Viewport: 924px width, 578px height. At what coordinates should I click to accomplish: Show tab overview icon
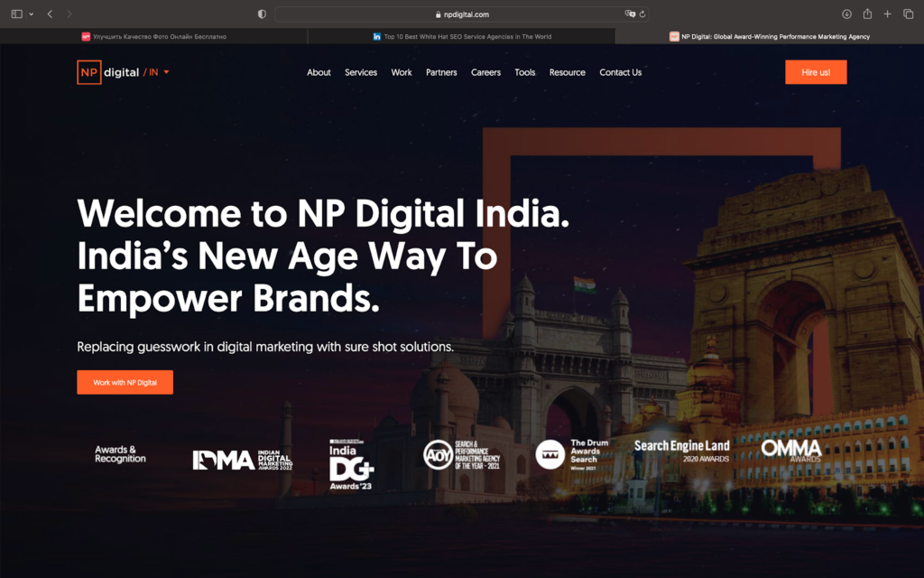(908, 14)
